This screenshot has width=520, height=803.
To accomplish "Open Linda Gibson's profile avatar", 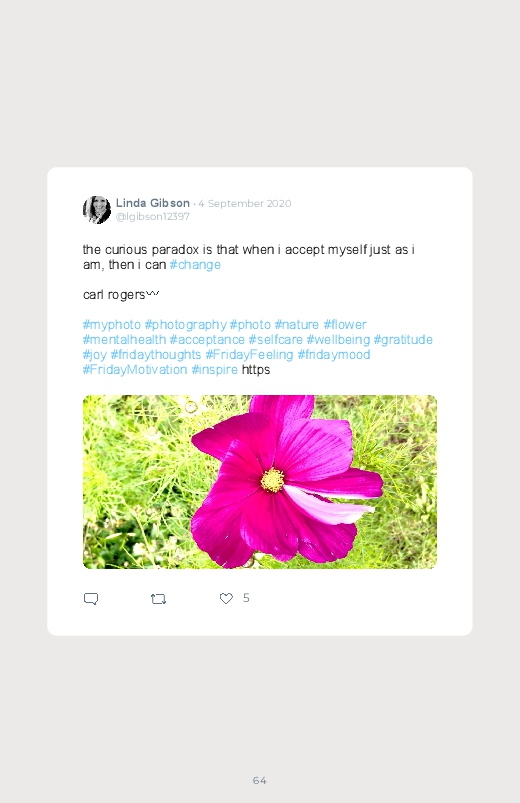I will [x=97, y=209].
